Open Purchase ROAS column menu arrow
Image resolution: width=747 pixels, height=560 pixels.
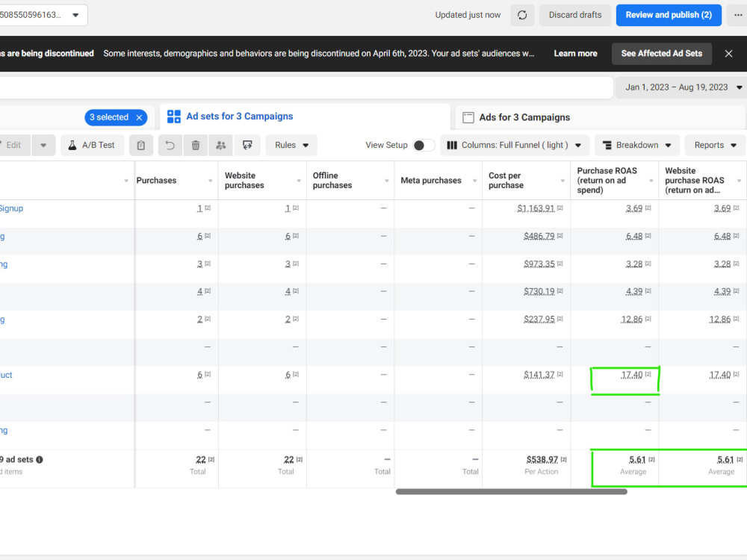tap(651, 181)
